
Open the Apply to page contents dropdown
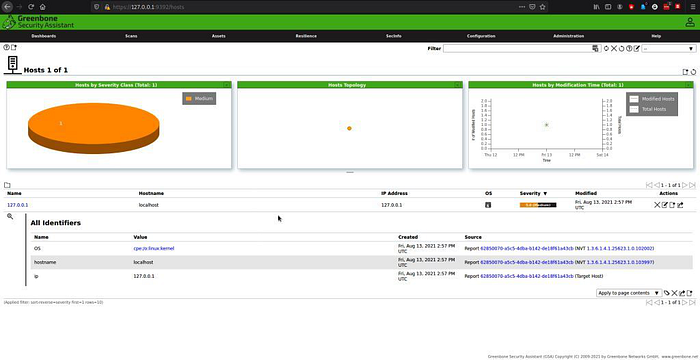(x=629, y=293)
